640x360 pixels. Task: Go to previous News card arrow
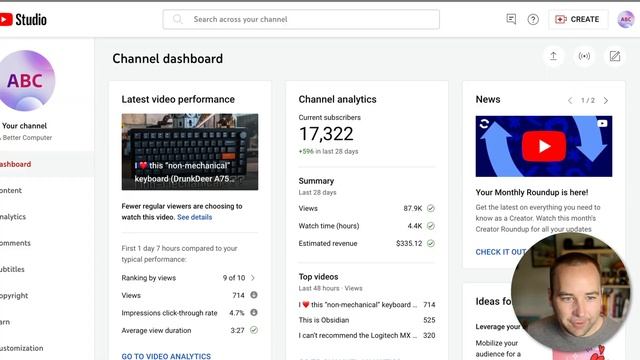pos(570,100)
